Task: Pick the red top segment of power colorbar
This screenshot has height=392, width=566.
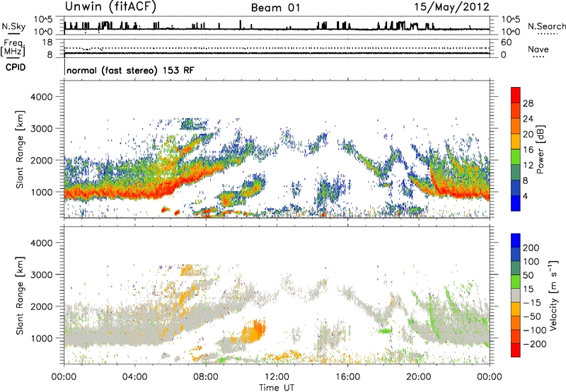Action: click(x=516, y=95)
